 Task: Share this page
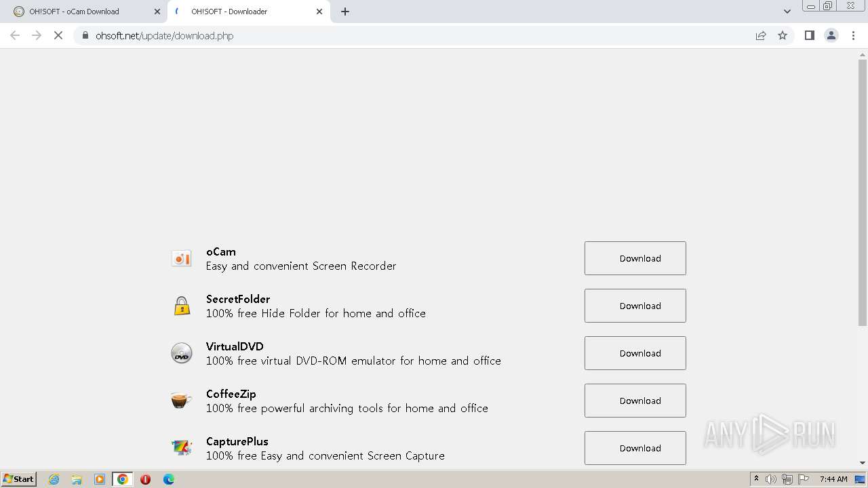761,35
